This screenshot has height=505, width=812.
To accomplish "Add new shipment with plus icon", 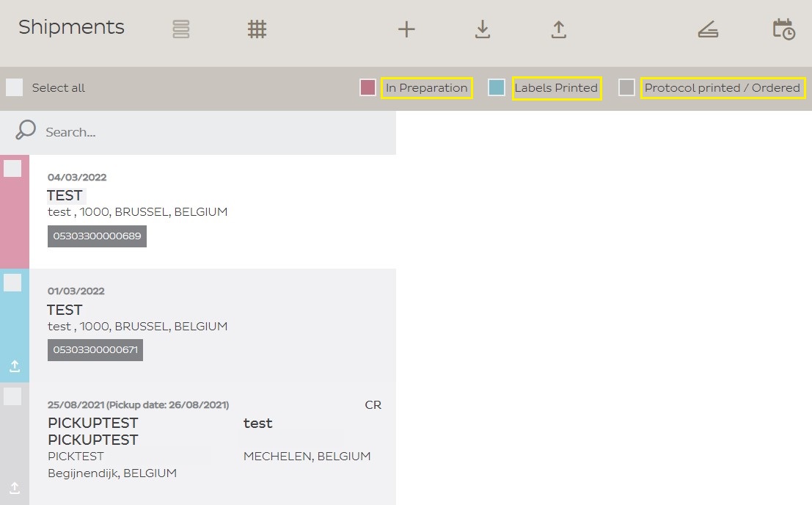I will click(x=406, y=29).
